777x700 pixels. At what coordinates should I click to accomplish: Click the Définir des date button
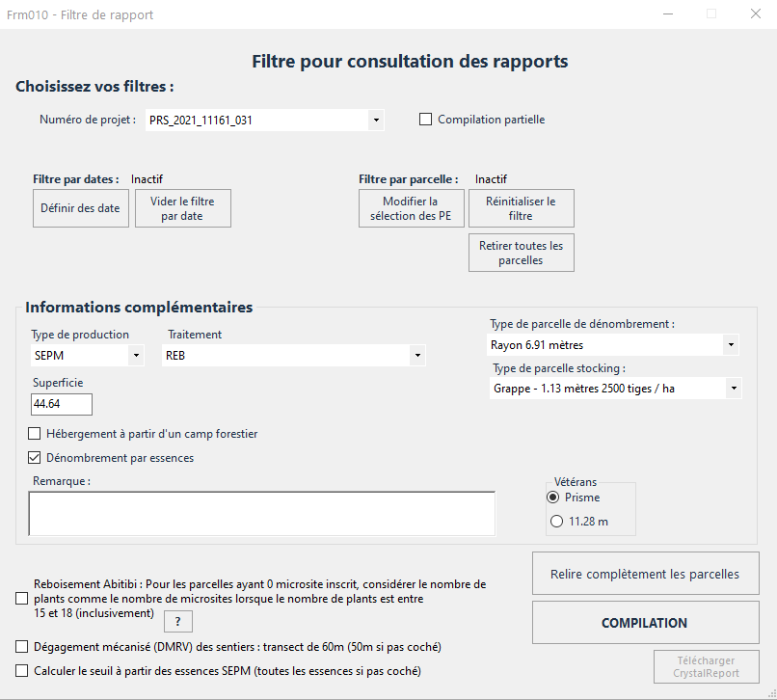[x=81, y=208]
